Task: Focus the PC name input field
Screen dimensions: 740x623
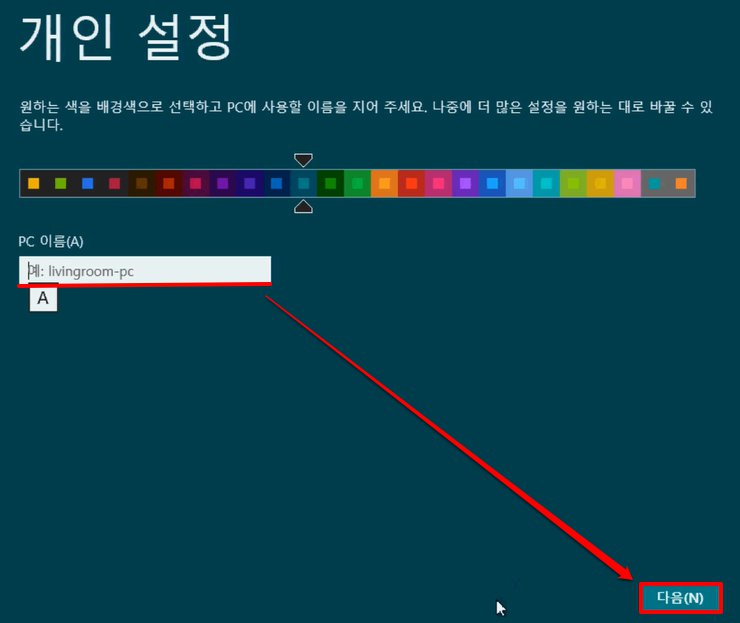Action: (x=145, y=270)
